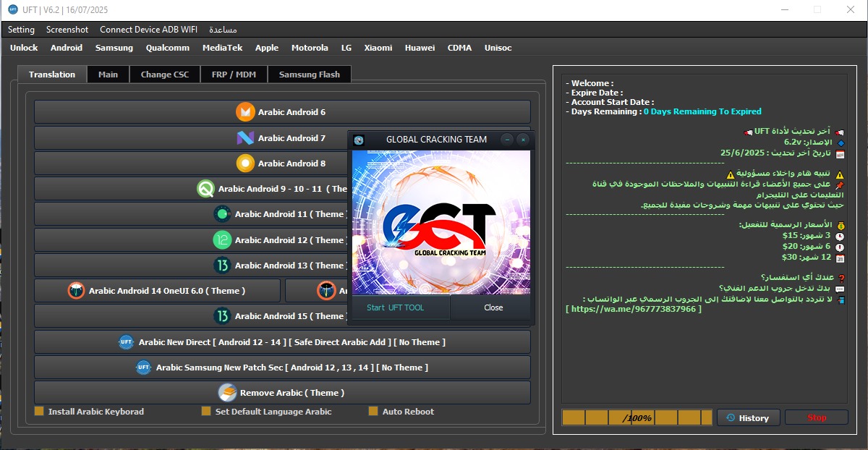The height and width of the screenshot is (450, 868).
Task: Click the icon beside Arabic Android 15 ( Theme )
Action: pos(222,316)
